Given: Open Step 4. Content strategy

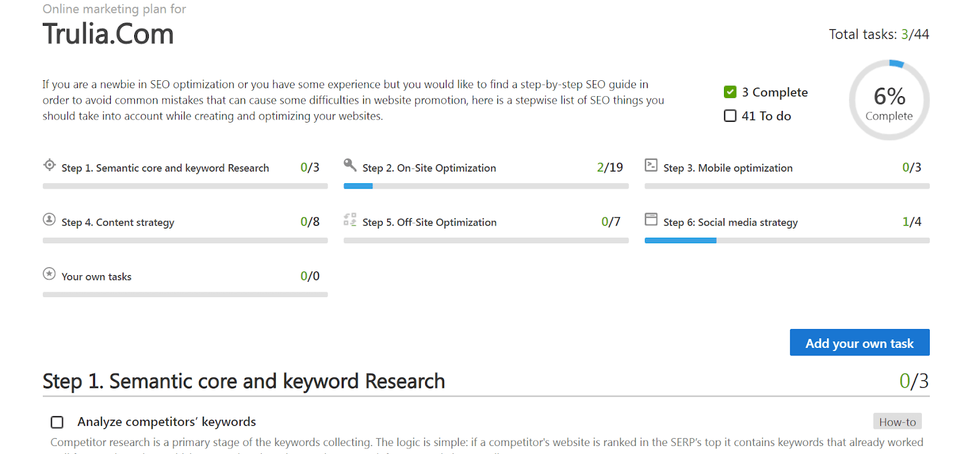Looking at the screenshot, I should pyautogui.click(x=118, y=222).
